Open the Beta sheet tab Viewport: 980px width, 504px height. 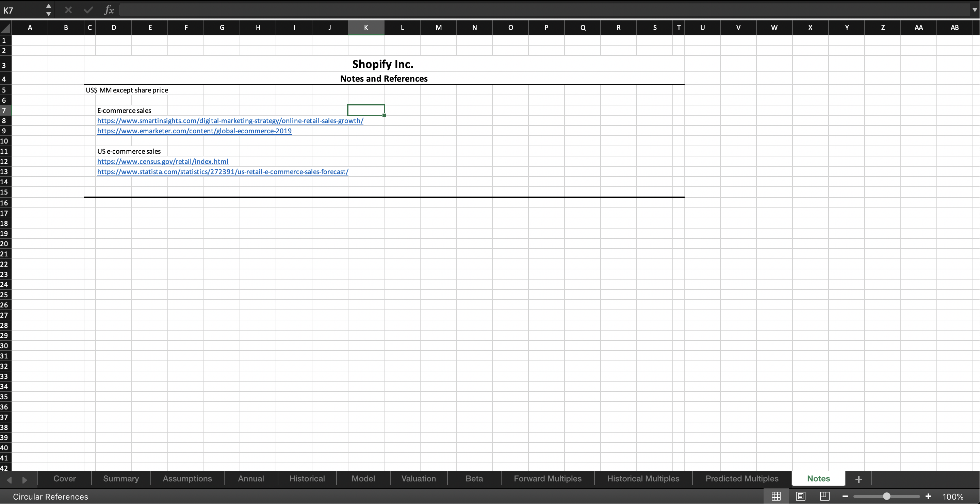point(474,478)
